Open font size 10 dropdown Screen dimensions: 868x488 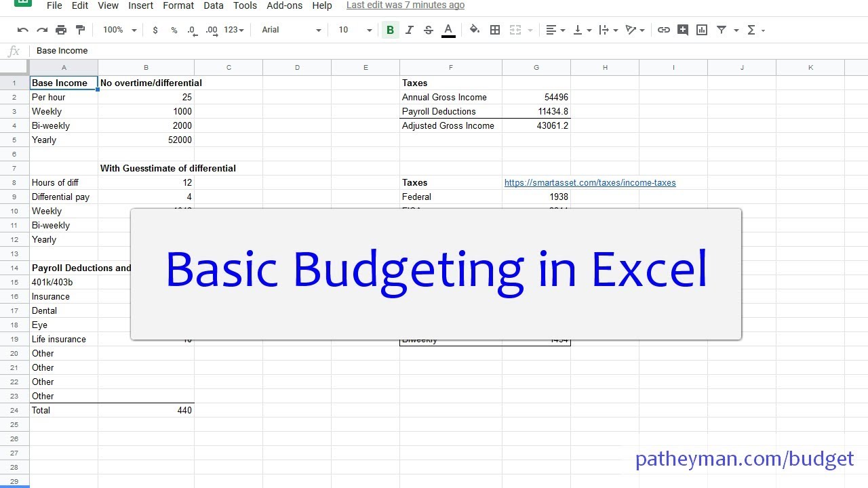coord(355,30)
